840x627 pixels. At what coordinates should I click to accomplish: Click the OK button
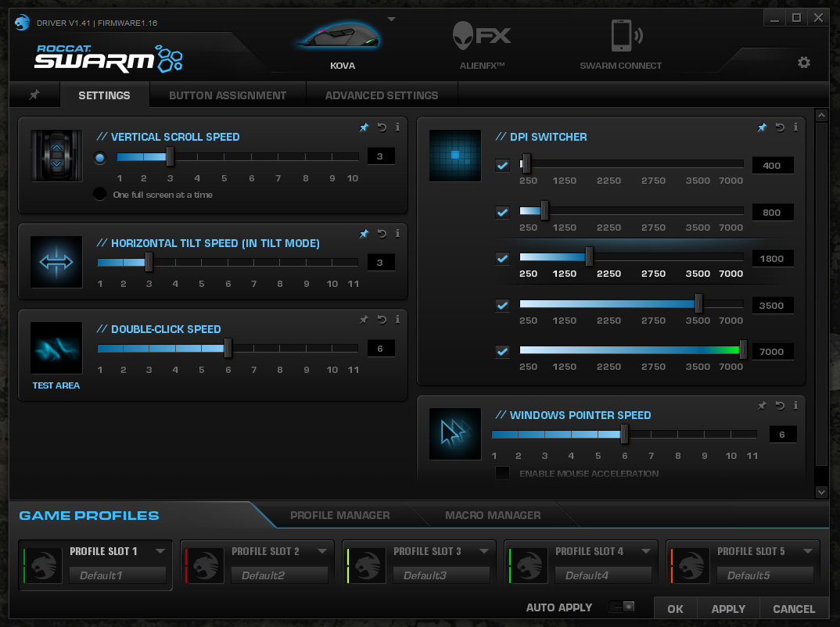(x=676, y=609)
